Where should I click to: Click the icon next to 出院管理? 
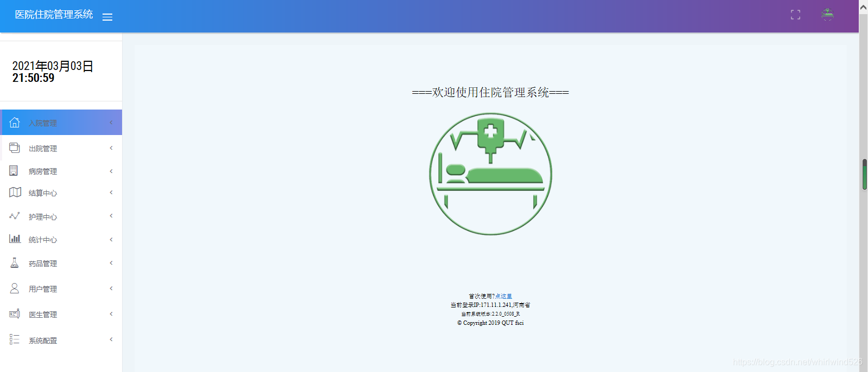15,148
